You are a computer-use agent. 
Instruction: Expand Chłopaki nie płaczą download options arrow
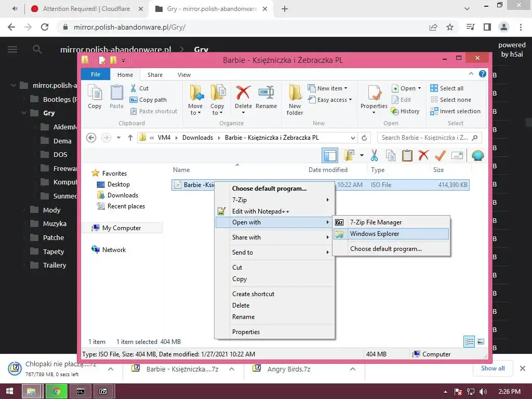[x=111, y=369]
